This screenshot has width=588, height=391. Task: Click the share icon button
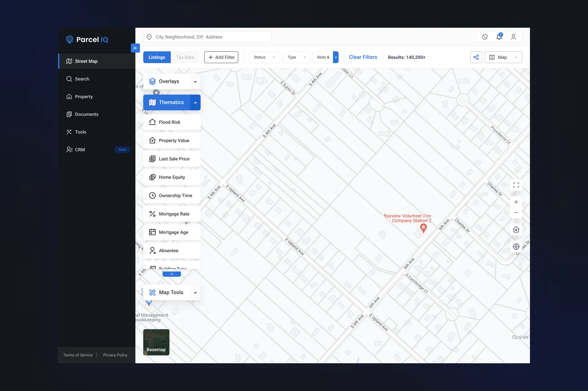pyautogui.click(x=476, y=57)
